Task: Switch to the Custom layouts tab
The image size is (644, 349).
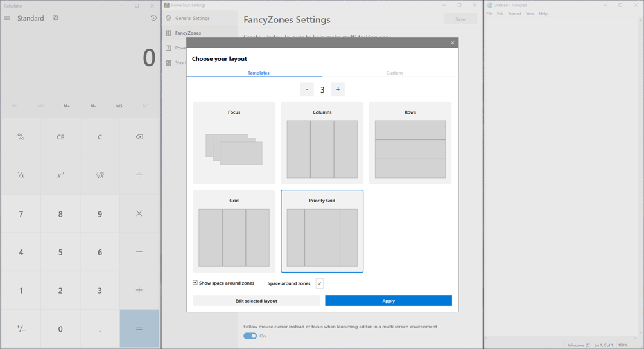Action: (394, 73)
